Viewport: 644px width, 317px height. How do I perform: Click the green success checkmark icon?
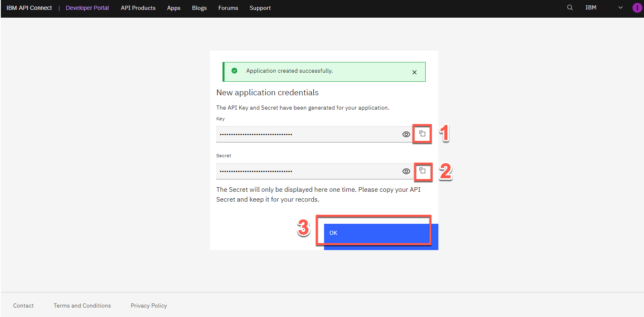coord(234,71)
